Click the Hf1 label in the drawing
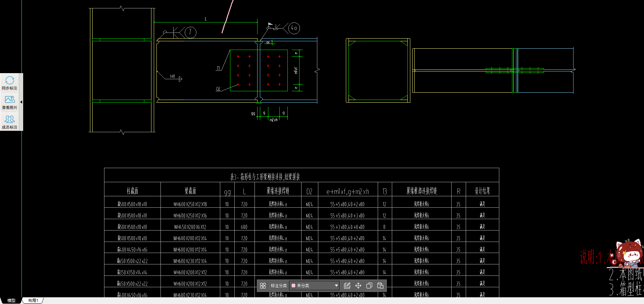The image size is (644, 304). pos(173,77)
